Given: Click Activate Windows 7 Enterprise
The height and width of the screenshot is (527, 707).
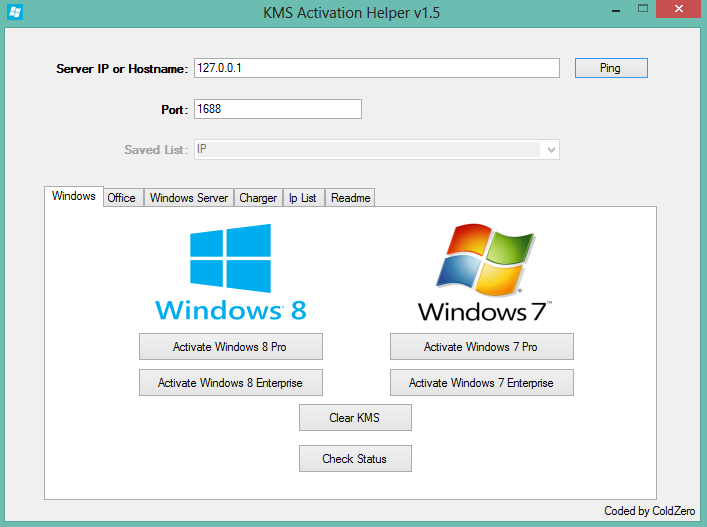Looking at the screenshot, I should (x=482, y=382).
